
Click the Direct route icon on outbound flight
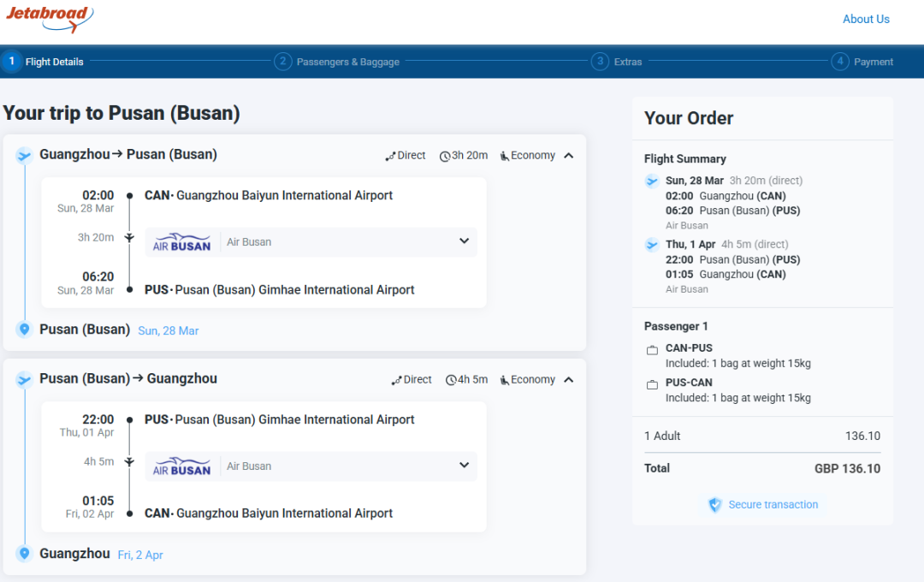point(390,157)
